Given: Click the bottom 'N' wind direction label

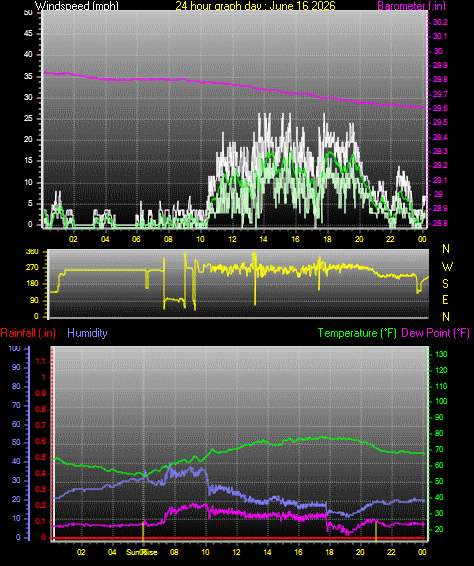Looking at the screenshot, I should click(446, 317).
